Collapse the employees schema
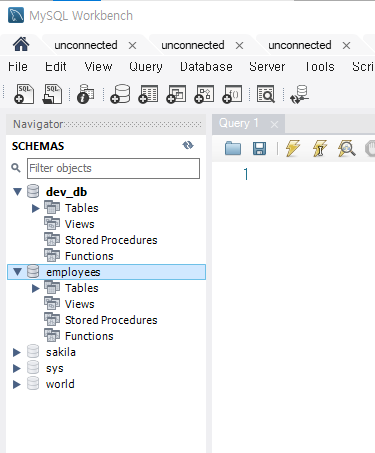This screenshot has width=375, height=453. point(17,272)
